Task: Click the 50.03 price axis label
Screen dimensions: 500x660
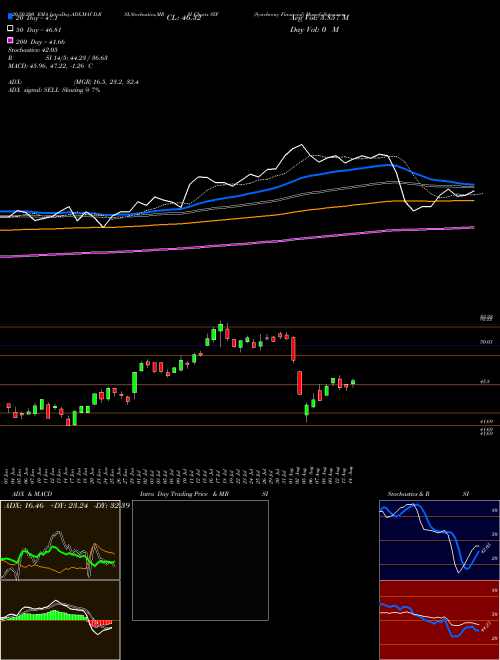Action: pos(486,342)
